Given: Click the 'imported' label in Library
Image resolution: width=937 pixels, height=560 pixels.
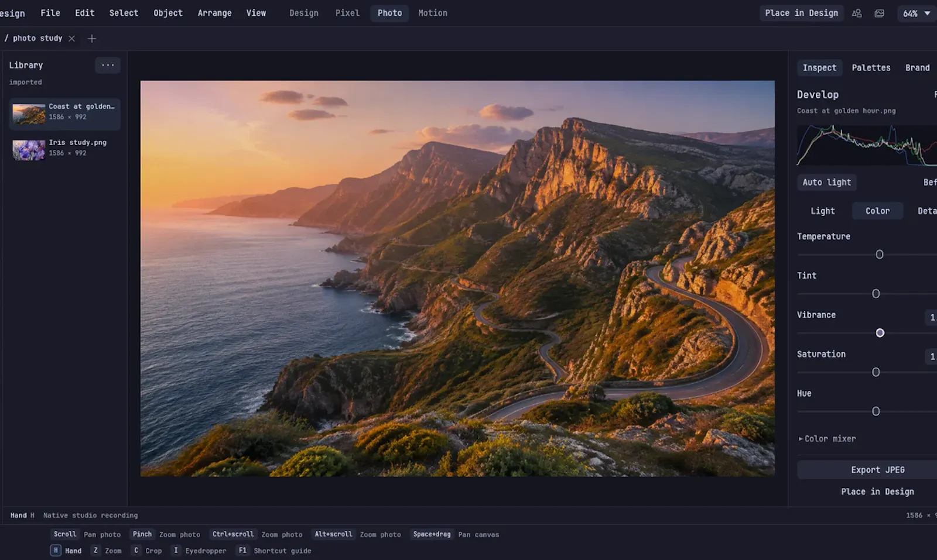Looking at the screenshot, I should pos(25,83).
